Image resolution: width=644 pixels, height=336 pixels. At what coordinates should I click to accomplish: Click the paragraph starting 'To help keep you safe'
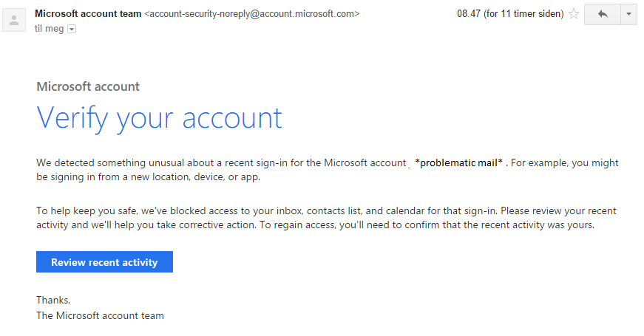(x=326, y=218)
